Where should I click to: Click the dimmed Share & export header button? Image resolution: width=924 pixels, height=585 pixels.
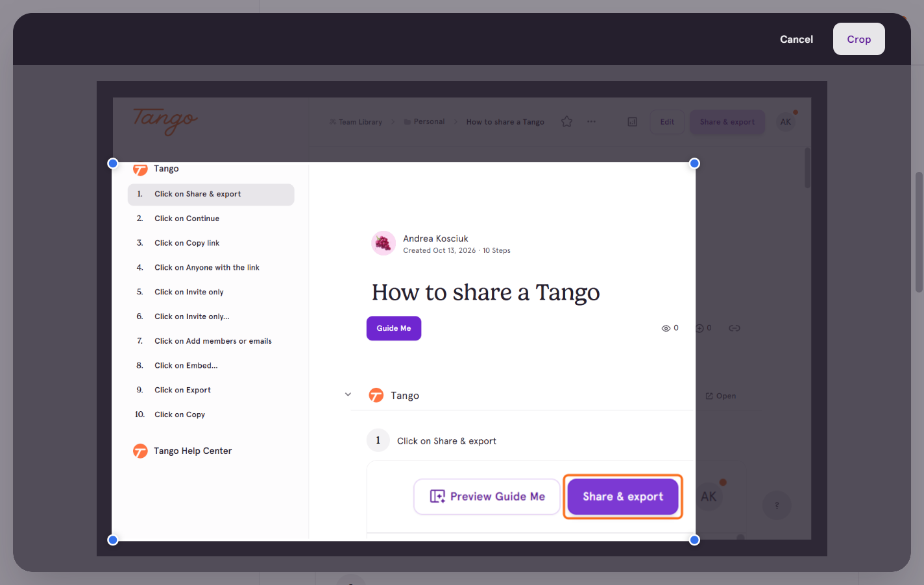point(727,122)
